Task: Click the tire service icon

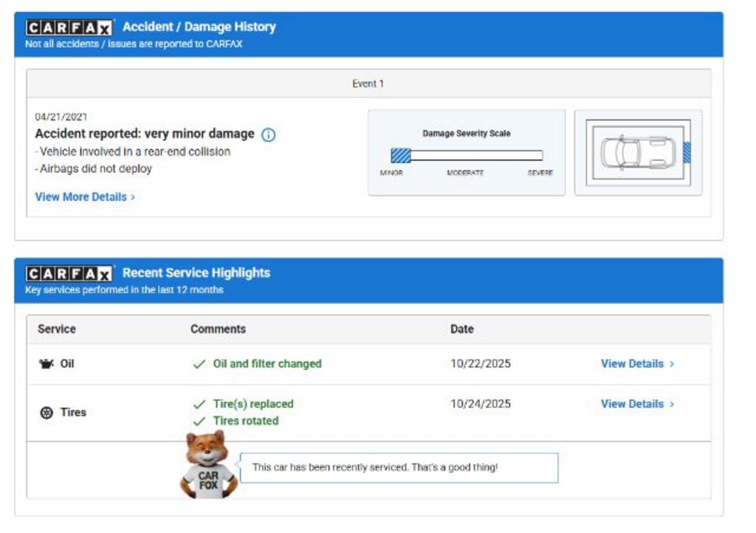Action: point(47,413)
